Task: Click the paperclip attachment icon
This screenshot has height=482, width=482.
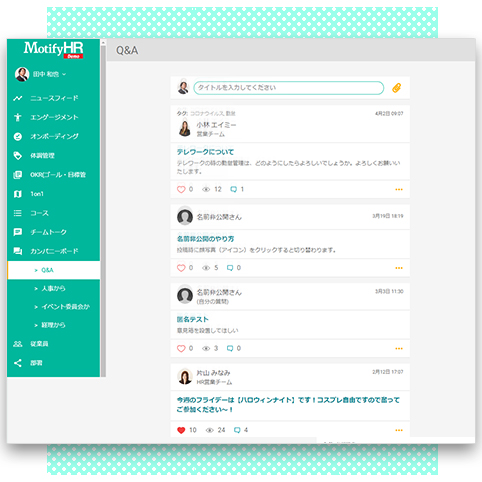Action: (396, 88)
